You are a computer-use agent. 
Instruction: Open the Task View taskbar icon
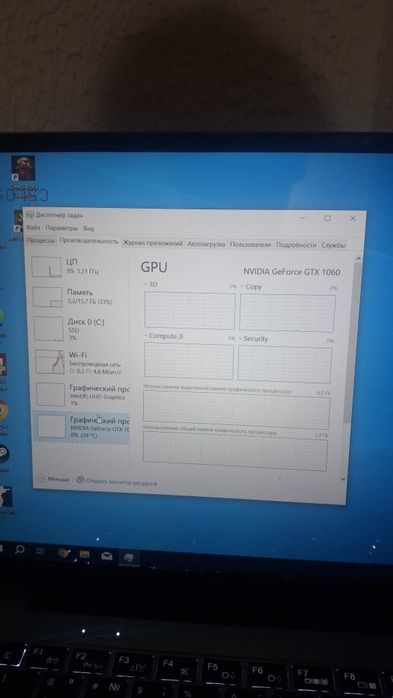(40, 551)
